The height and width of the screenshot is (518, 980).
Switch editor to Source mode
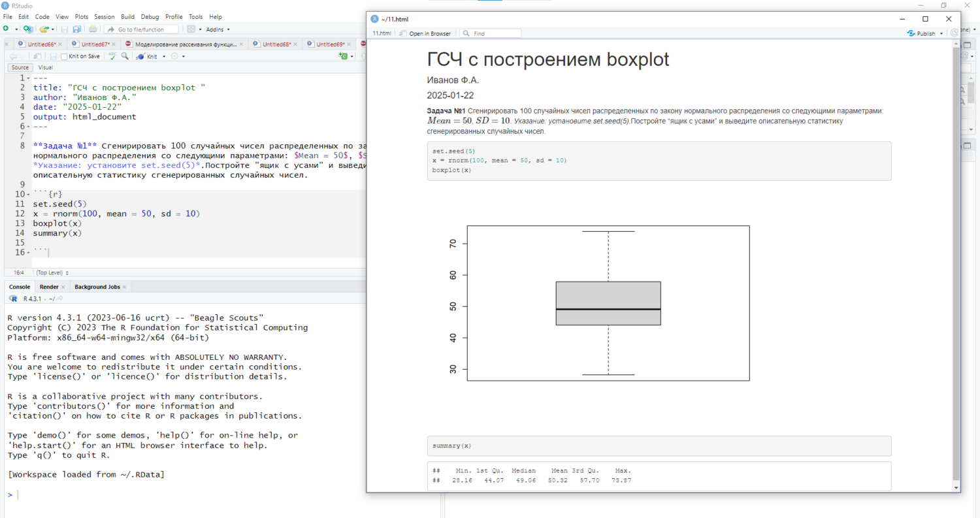tap(20, 67)
